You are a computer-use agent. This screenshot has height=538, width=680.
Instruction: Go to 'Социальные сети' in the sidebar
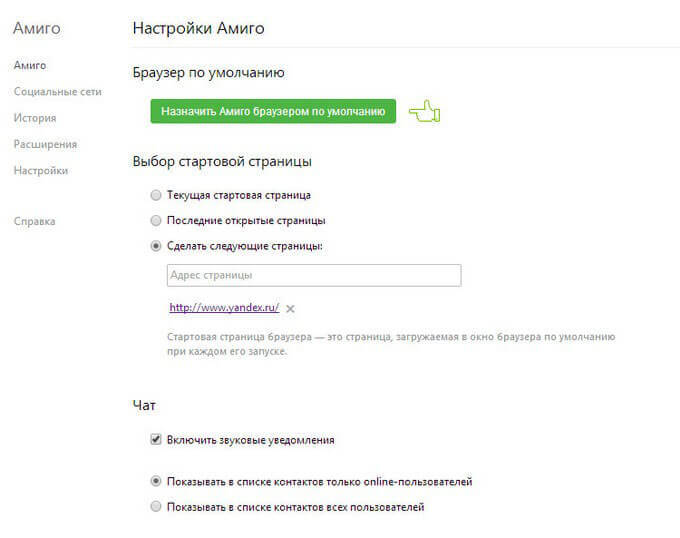[58, 91]
